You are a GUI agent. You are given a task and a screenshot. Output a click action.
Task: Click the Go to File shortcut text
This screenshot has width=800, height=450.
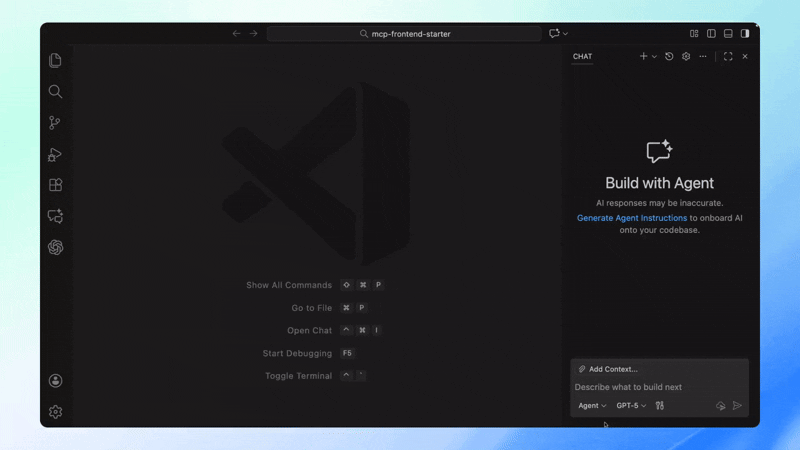[x=311, y=308]
